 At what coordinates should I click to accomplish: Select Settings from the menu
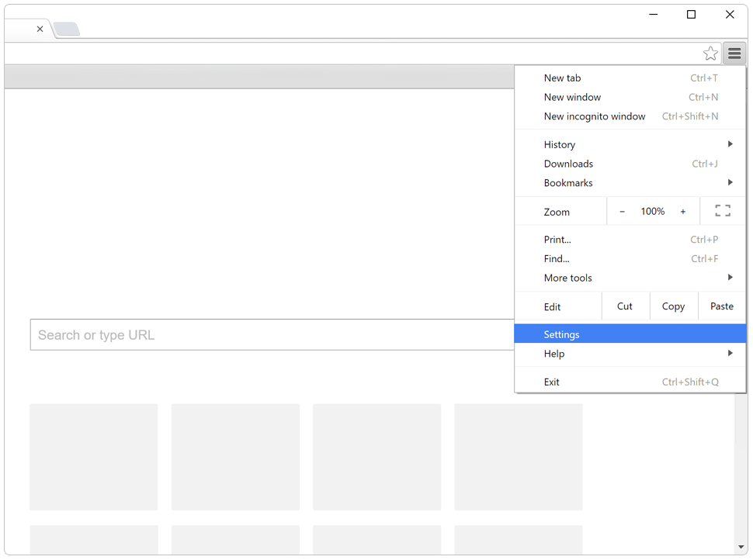coord(562,334)
